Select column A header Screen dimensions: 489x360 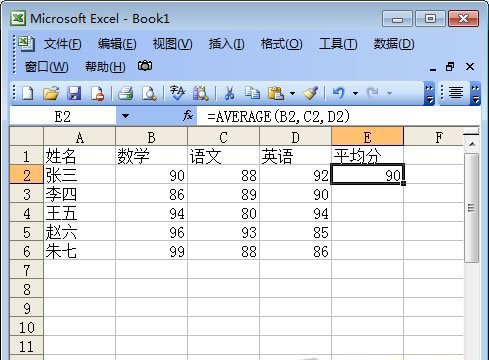tap(79, 137)
